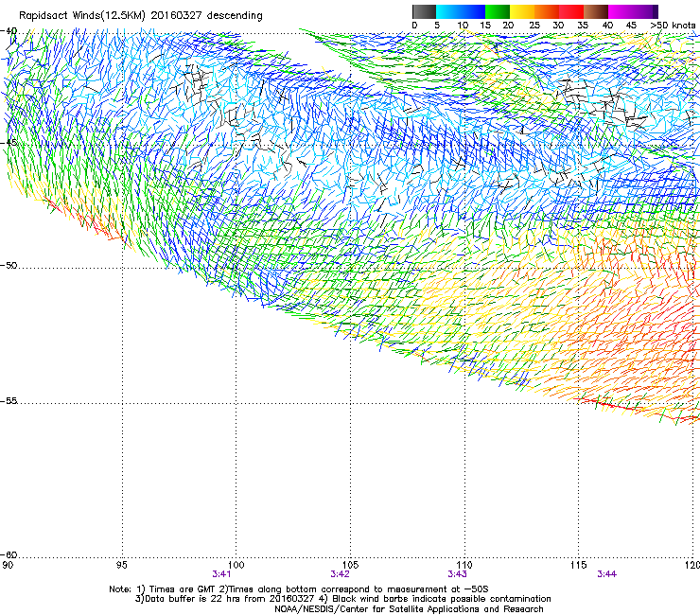Click legend tick label '35'

[583, 25]
